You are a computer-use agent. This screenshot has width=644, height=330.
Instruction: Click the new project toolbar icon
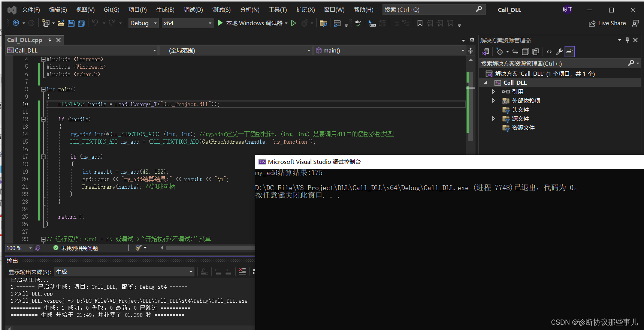[46, 23]
